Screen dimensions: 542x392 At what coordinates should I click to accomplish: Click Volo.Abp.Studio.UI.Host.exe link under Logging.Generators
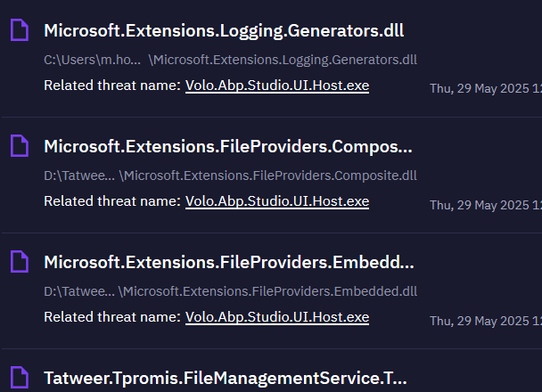[x=277, y=86]
